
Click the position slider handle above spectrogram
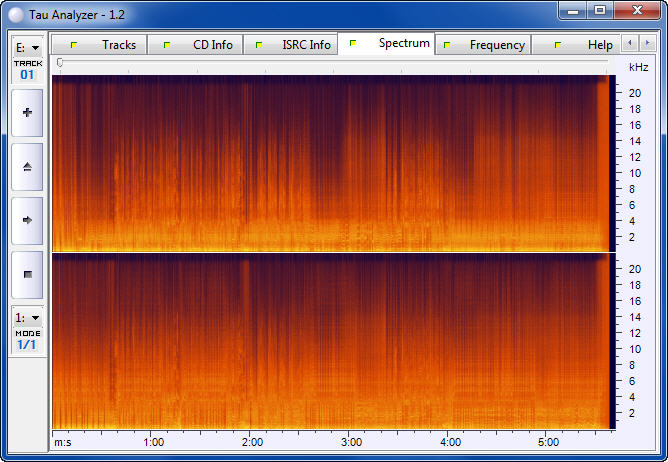[60, 62]
